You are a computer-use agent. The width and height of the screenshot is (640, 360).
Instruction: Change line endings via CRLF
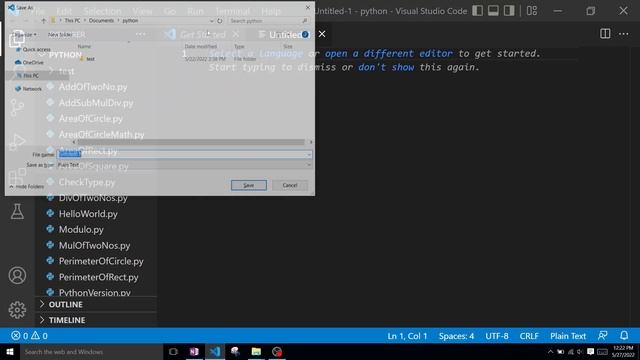pos(529,336)
